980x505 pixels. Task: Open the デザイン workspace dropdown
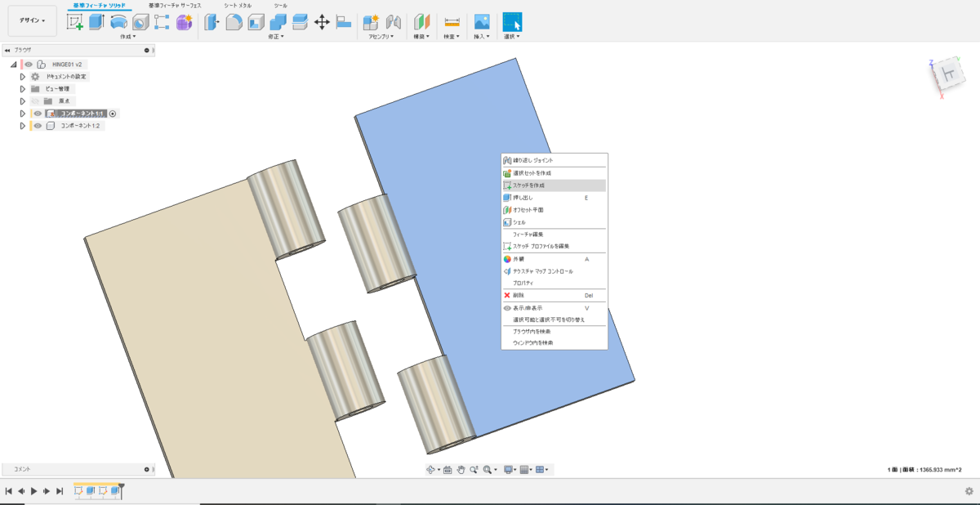click(x=33, y=20)
